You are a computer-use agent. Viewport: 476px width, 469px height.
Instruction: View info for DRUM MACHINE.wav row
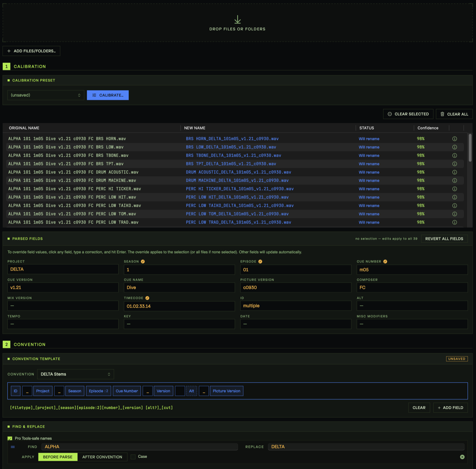455,180
